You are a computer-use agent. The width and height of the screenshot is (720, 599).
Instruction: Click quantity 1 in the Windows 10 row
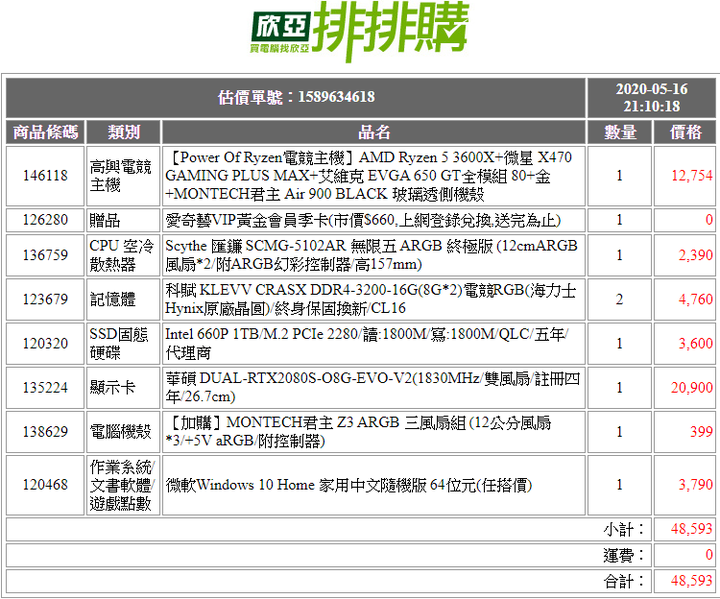pyautogui.click(x=620, y=485)
